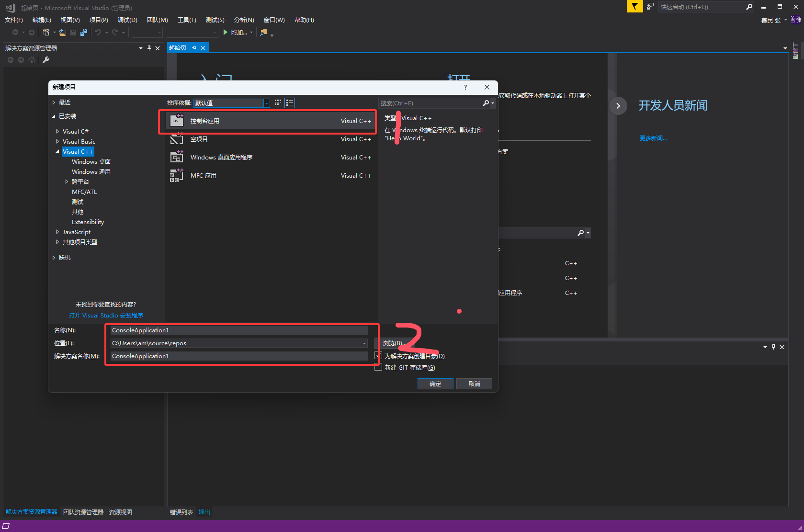Expand the 其他项目类型 node
804x532 pixels.
click(x=57, y=242)
